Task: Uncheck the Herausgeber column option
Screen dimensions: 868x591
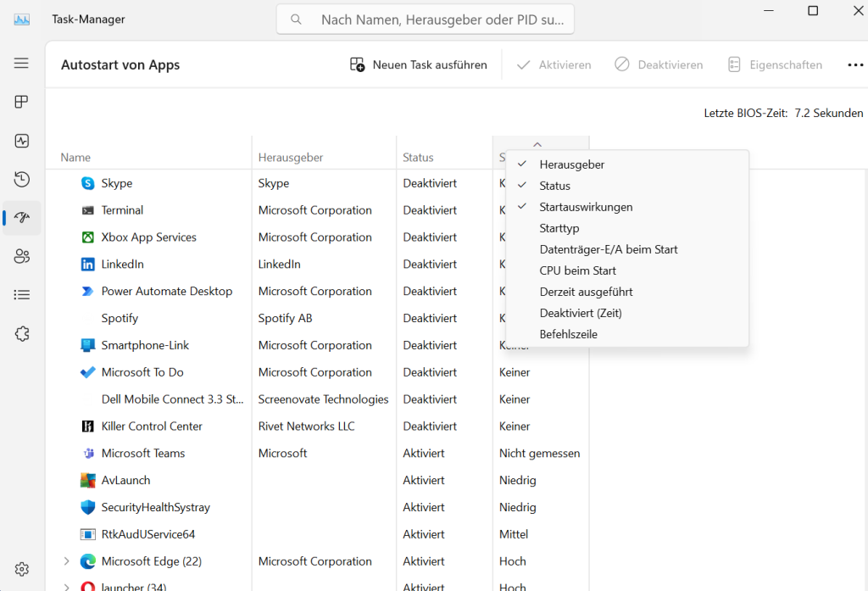Action: click(x=627, y=164)
